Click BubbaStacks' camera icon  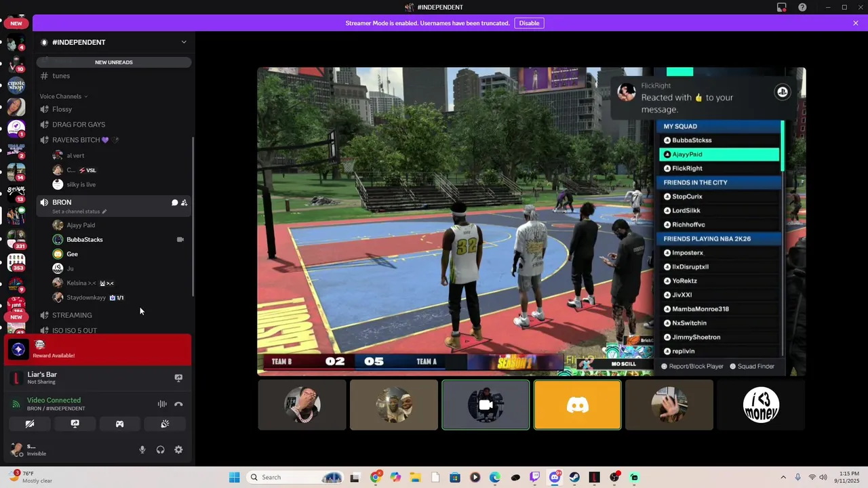coord(180,239)
